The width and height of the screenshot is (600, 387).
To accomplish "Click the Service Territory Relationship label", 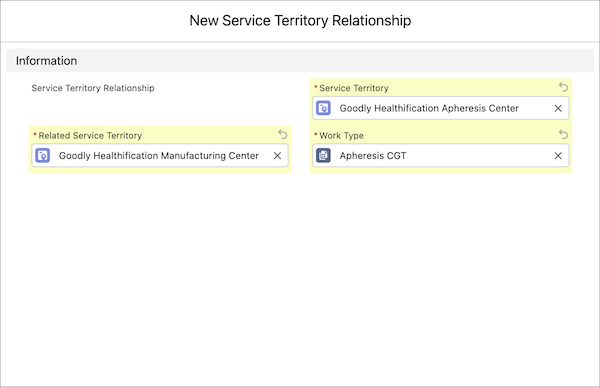I will (x=93, y=88).
